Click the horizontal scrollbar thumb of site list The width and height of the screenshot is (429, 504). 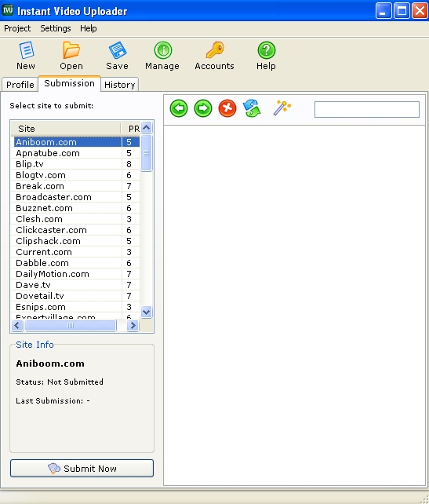click(x=71, y=326)
